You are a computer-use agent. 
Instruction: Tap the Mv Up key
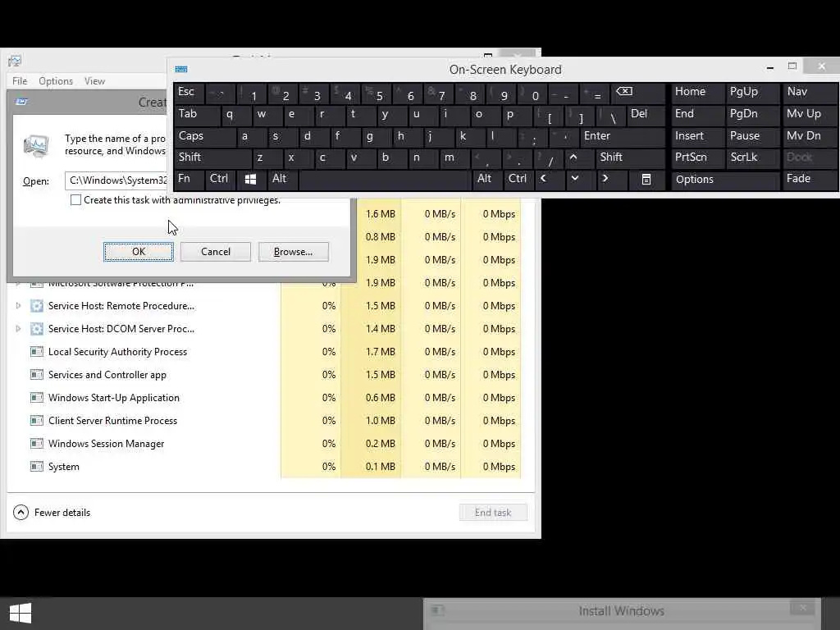pyautogui.click(x=810, y=114)
